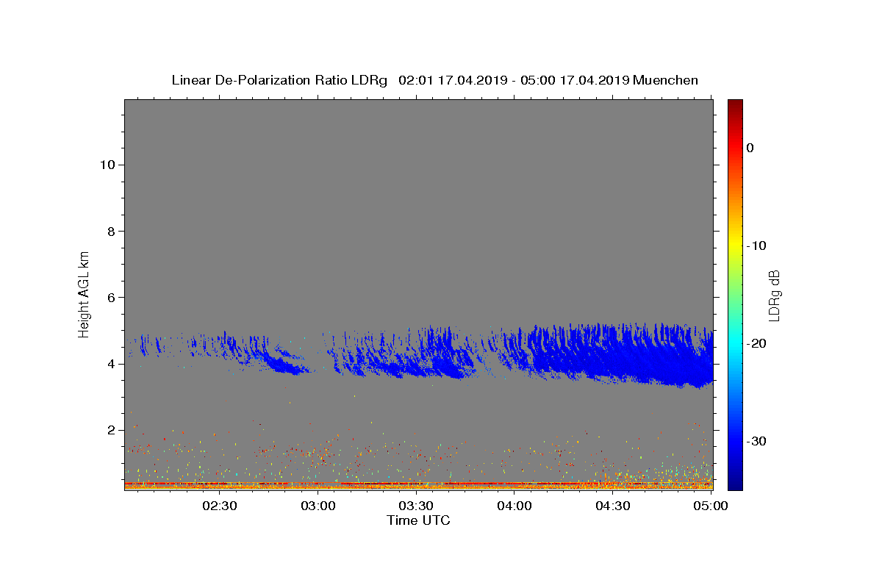Click the 03:00 time tick label
Viewport: 882px width, 588px height.
(318, 506)
